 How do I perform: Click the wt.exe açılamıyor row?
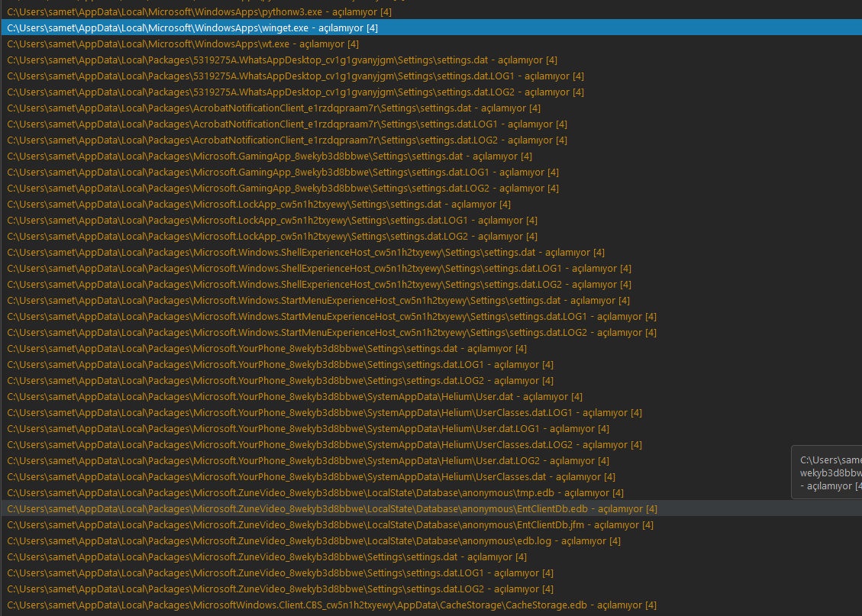(x=431, y=44)
